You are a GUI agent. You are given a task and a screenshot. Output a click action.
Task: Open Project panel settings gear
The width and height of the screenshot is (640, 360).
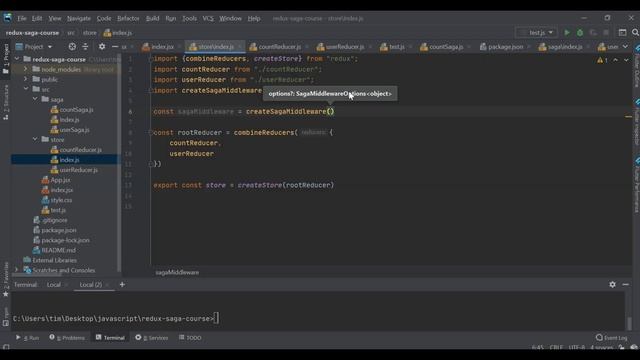(x=102, y=47)
